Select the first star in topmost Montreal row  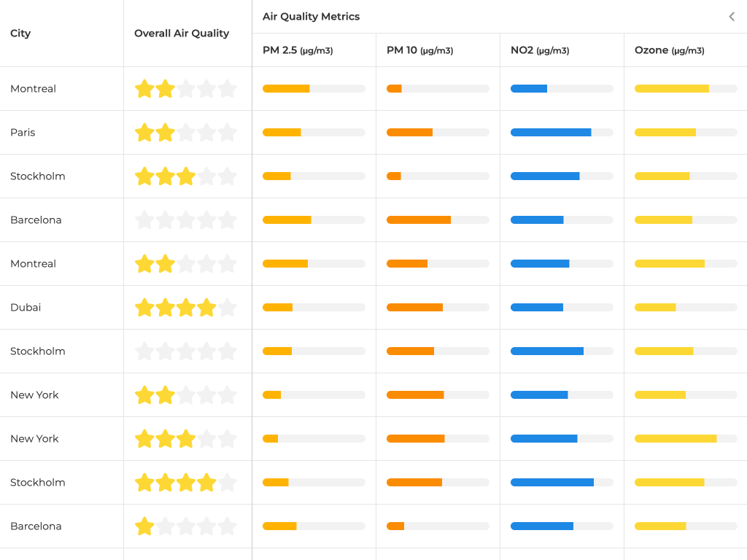[144, 89]
